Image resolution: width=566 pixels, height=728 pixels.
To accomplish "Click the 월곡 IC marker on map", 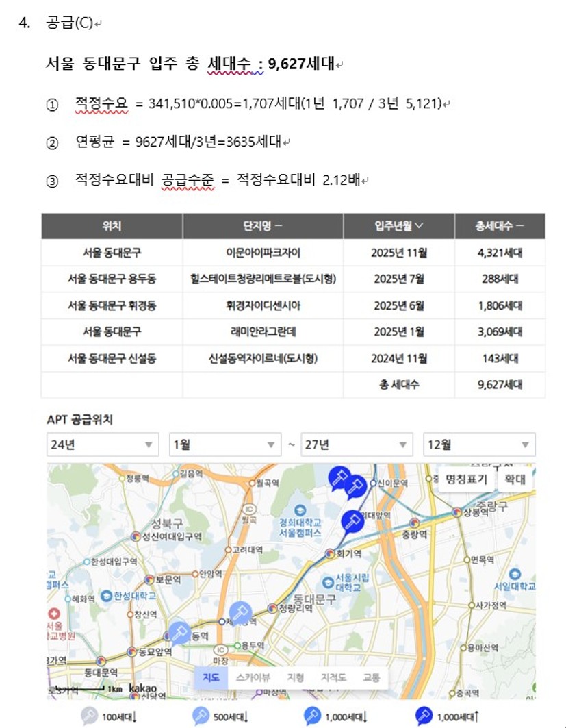I will (249, 510).
